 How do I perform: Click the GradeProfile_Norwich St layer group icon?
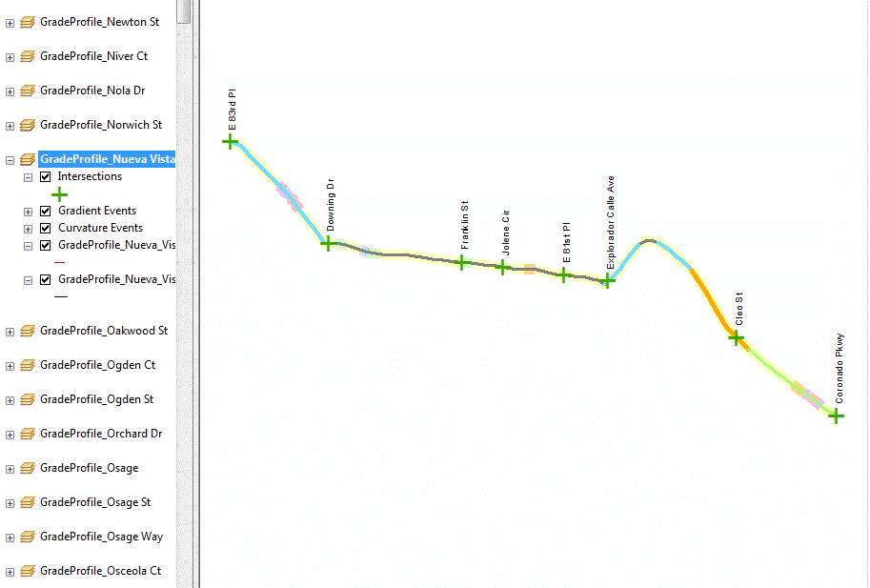[28, 126]
